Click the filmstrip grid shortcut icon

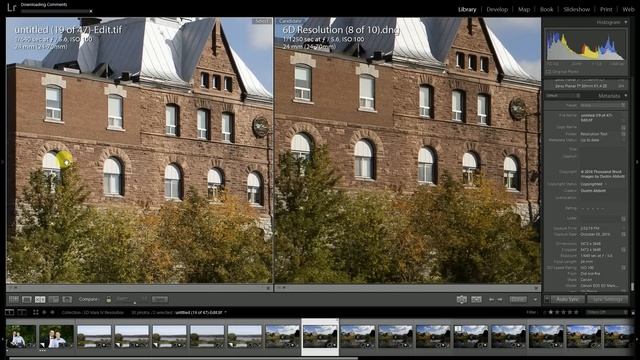click(x=36, y=312)
